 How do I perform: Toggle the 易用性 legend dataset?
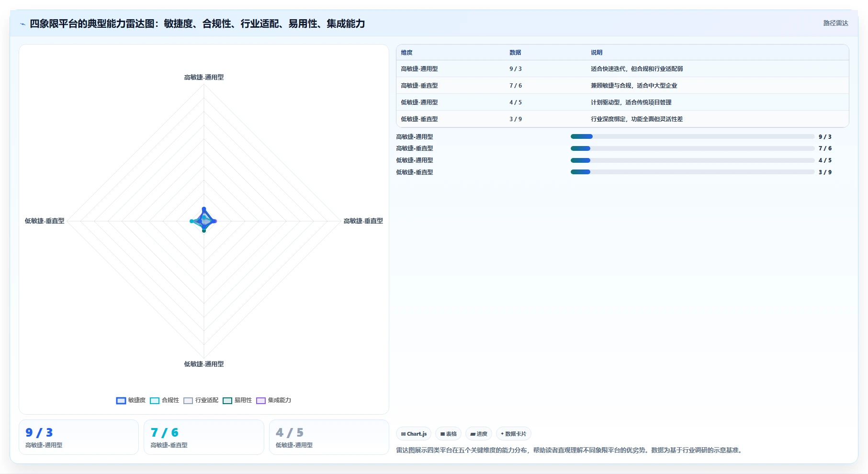coord(237,400)
